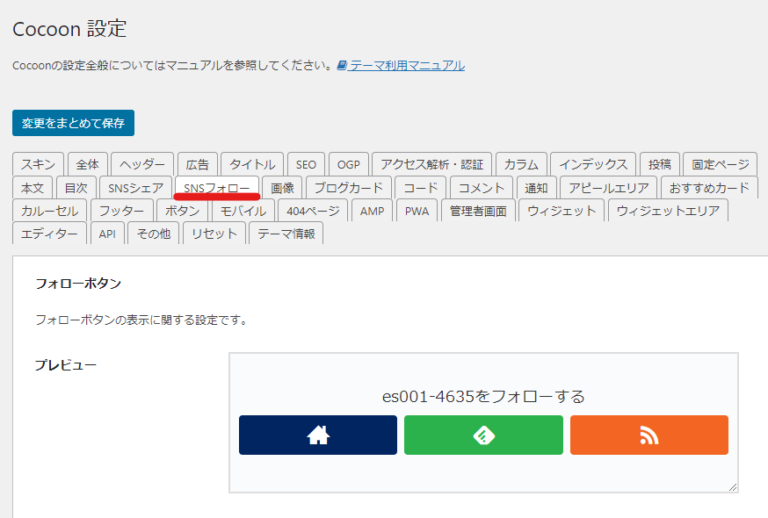Click the カルーセル tab
The height and width of the screenshot is (518, 768).
pyautogui.click(x=49, y=210)
